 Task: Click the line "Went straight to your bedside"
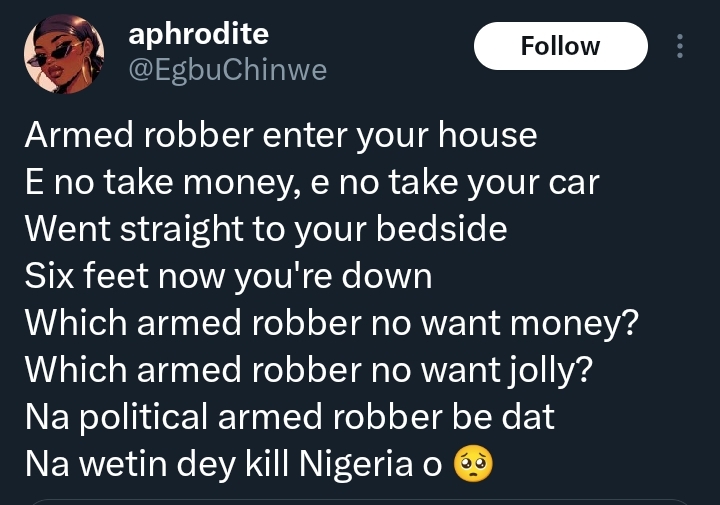265,229
